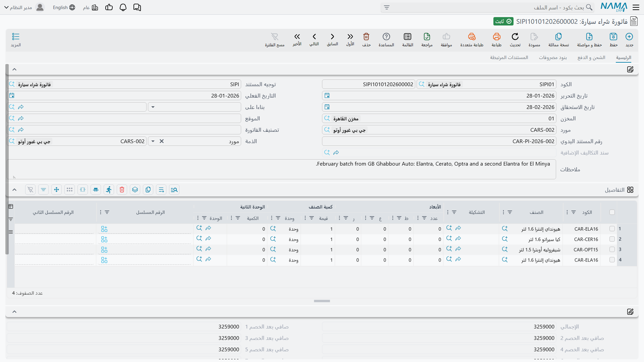The height and width of the screenshot is (362, 644).
Task: Go to first record using الأول
Action: point(350,37)
